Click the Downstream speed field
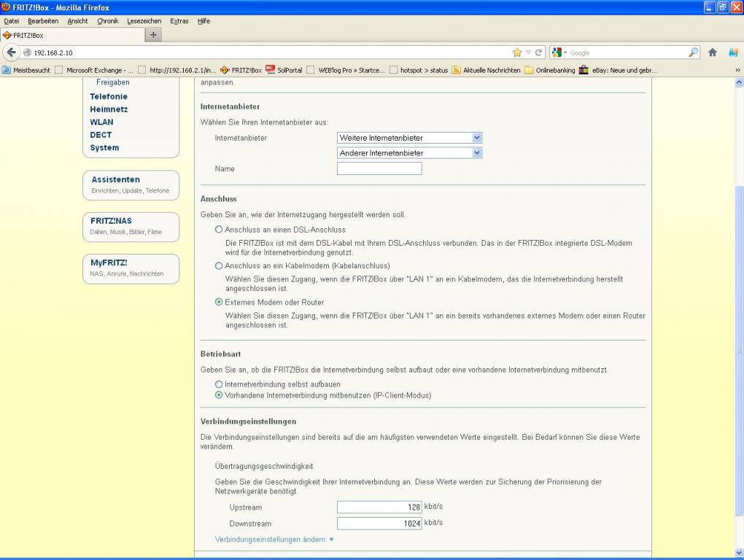 click(x=379, y=523)
